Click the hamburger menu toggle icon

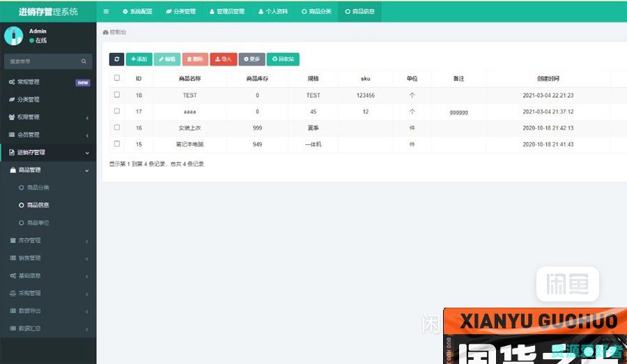click(106, 12)
